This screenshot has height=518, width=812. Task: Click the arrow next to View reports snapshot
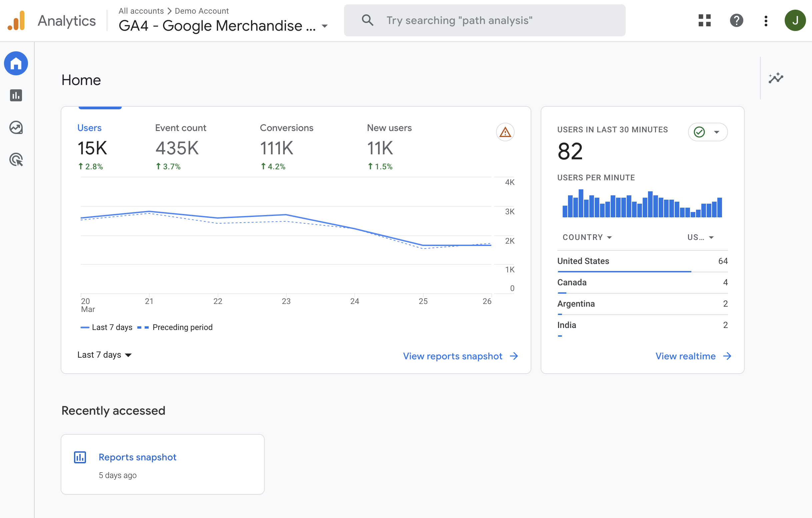pyautogui.click(x=514, y=356)
